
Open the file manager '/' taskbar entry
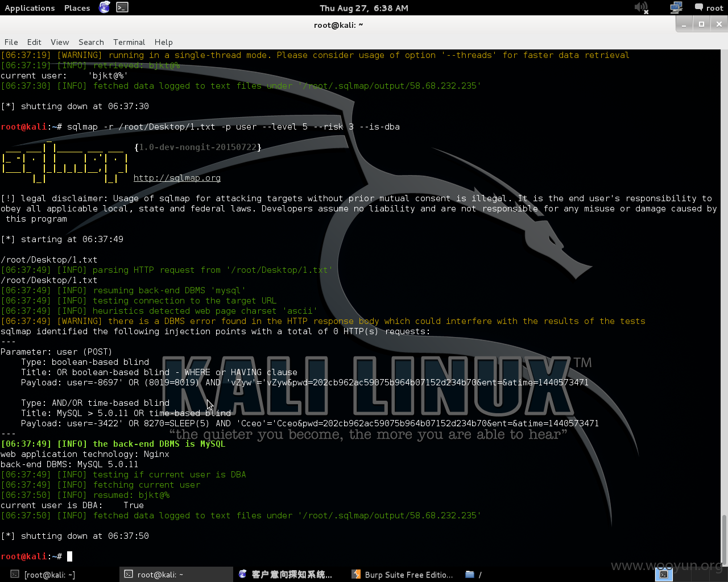[x=473, y=575]
